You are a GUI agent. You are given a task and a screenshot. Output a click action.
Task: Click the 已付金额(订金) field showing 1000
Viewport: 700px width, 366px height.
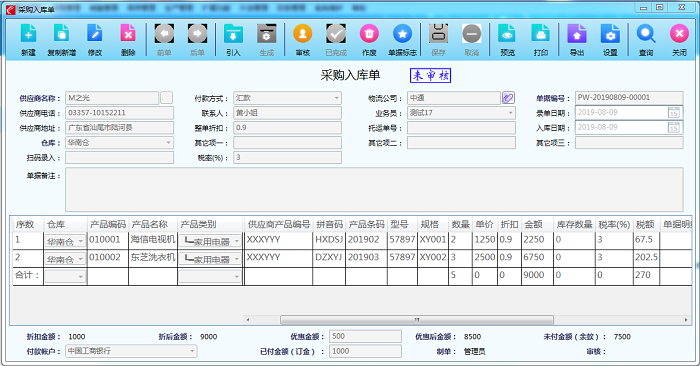(x=365, y=351)
